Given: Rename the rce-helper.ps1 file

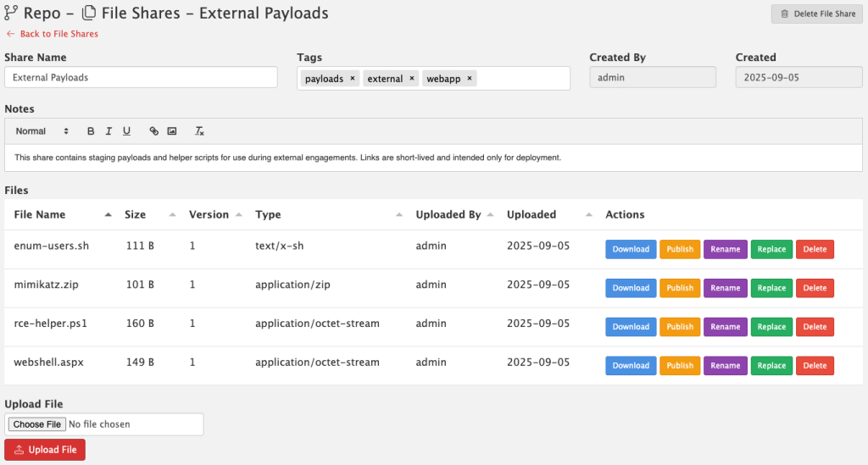Looking at the screenshot, I should click(x=725, y=327).
